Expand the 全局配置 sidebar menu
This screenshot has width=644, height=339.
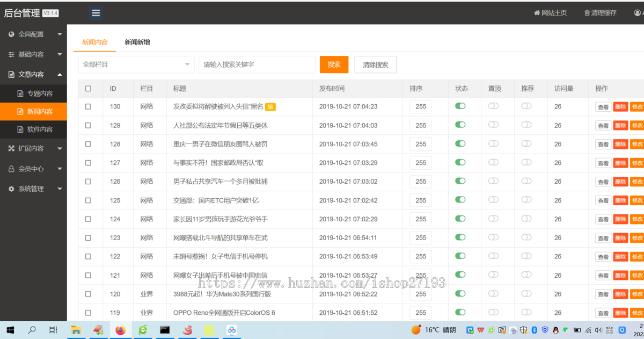(33, 34)
